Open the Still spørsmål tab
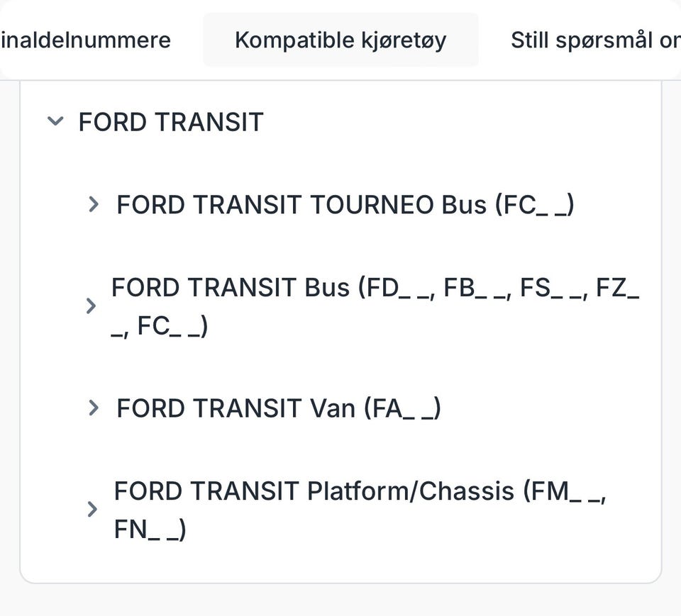 [594, 40]
